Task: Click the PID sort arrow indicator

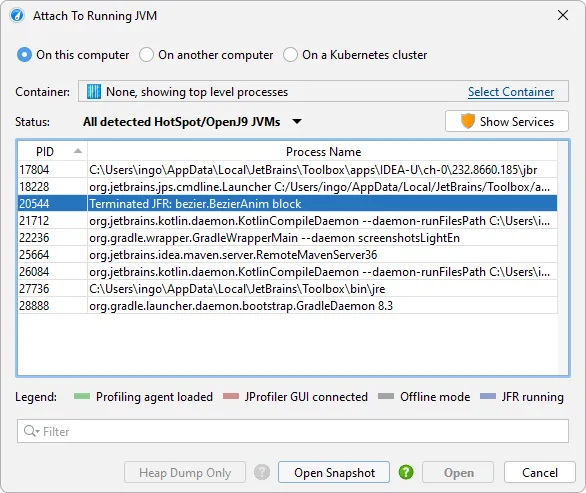Action: [x=78, y=151]
